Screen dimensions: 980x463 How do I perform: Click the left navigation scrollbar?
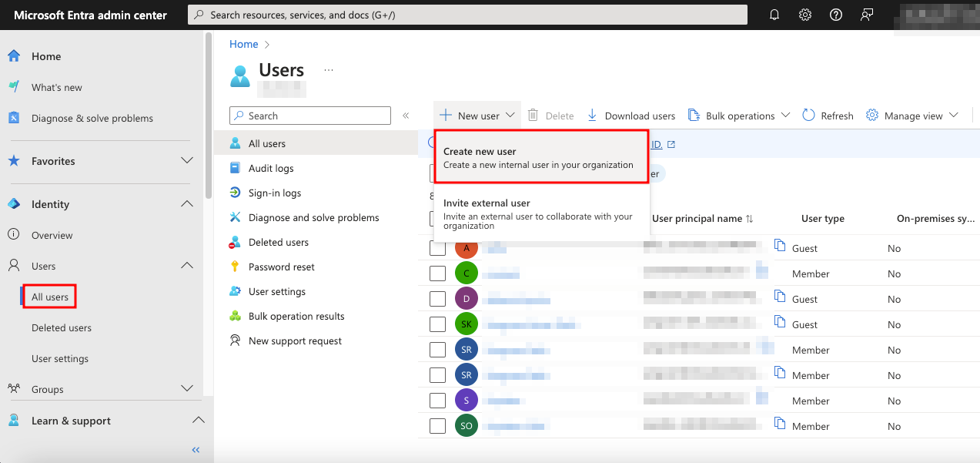[209, 116]
